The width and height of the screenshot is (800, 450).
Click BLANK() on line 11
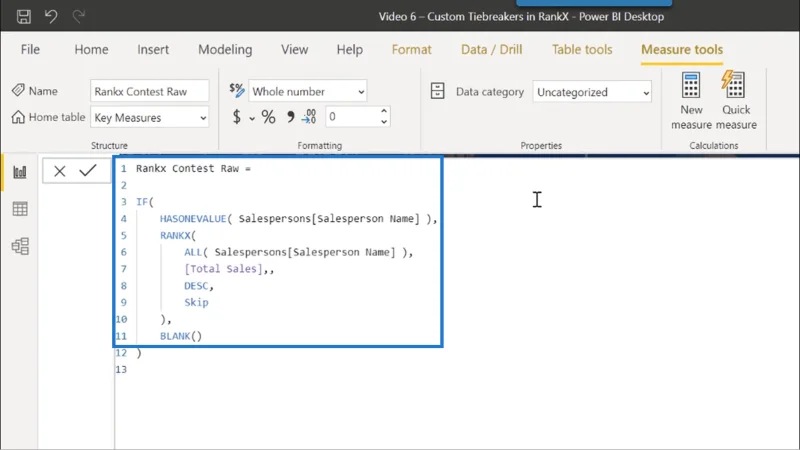(x=181, y=336)
